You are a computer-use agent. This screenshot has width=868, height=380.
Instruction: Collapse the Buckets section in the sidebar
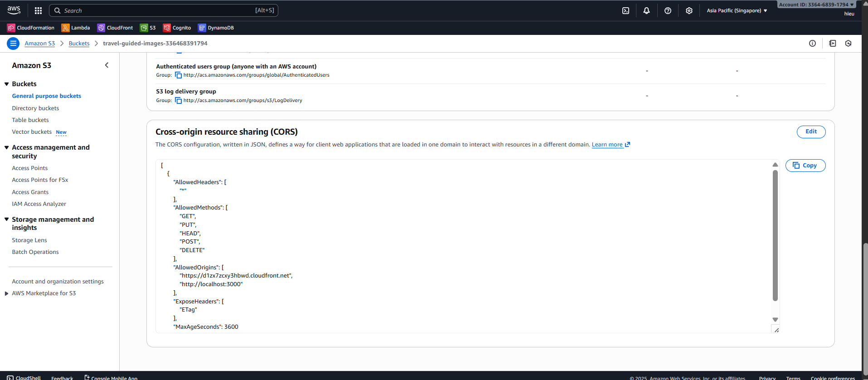pyautogui.click(x=7, y=84)
